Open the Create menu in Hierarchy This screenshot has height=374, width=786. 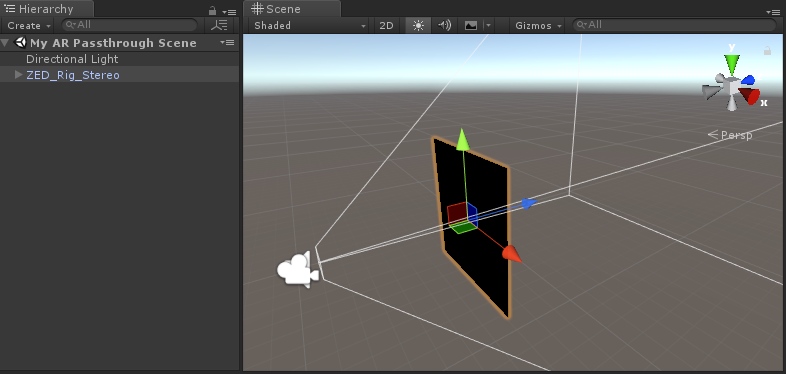point(29,25)
